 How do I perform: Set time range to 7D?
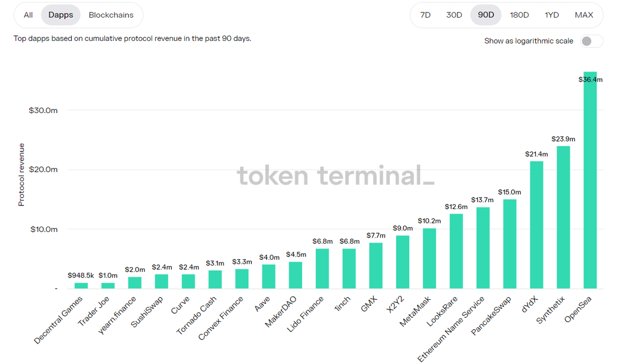coord(425,15)
